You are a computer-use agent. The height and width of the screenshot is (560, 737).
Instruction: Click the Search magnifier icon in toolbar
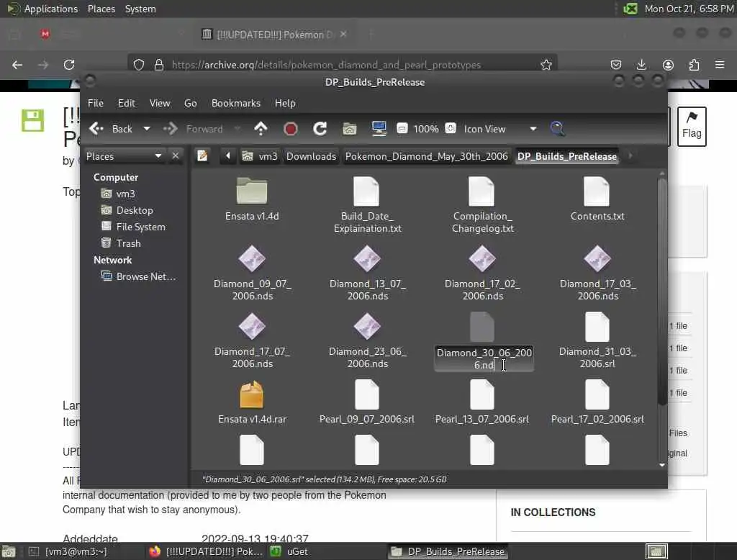(557, 128)
